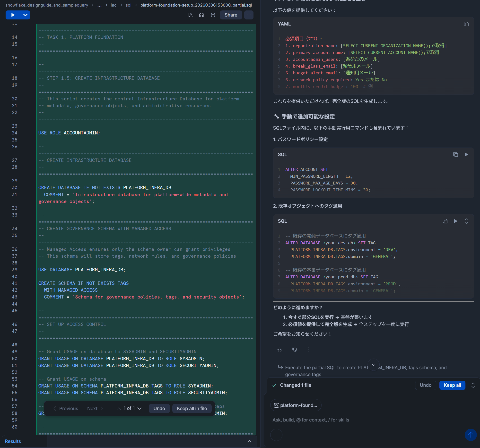Image resolution: width=480 pixels, height=448 pixels.
Task: Open the run options dropdown arrow
Action: tap(25, 15)
